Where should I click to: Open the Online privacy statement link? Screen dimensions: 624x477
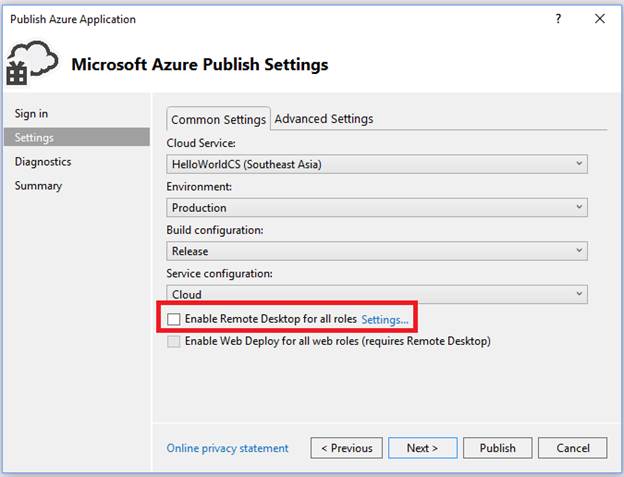pos(227,448)
